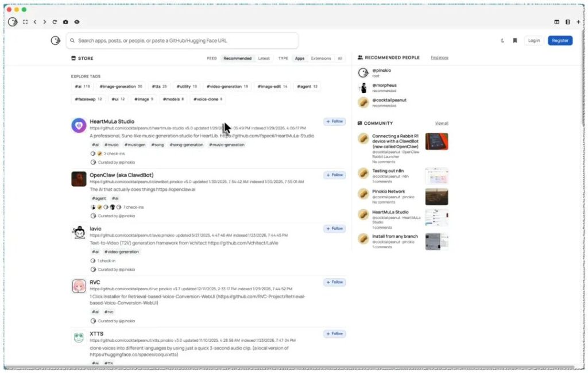Toggle the split view icon in the top-right toolbar
Image resolution: width=588 pixels, height=373 pixels.
click(x=557, y=22)
